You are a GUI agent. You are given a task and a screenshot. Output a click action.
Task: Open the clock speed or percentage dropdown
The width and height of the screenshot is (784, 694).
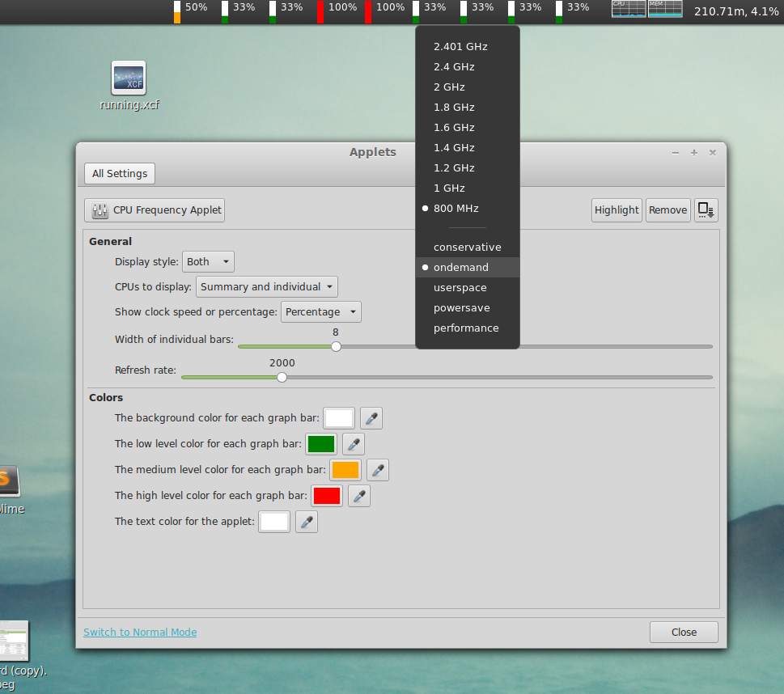[x=320, y=311]
